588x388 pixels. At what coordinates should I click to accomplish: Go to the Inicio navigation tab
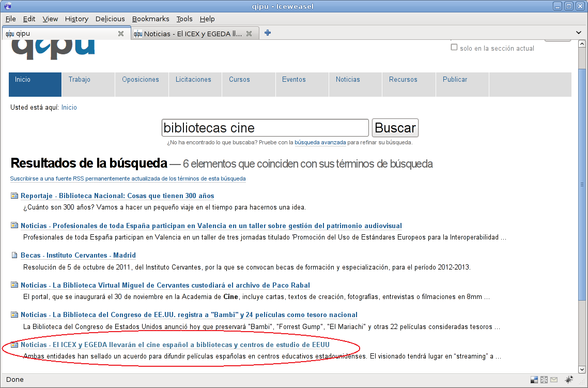click(x=35, y=84)
